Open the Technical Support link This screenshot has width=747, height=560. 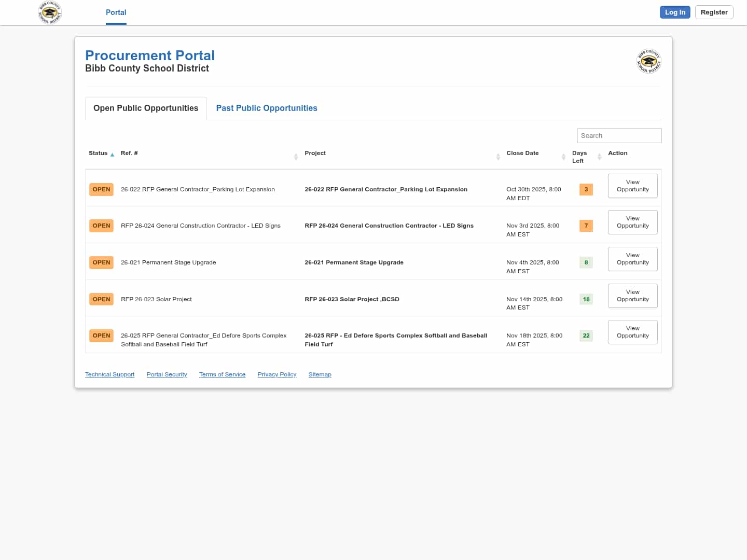click(x=109, y=374)
